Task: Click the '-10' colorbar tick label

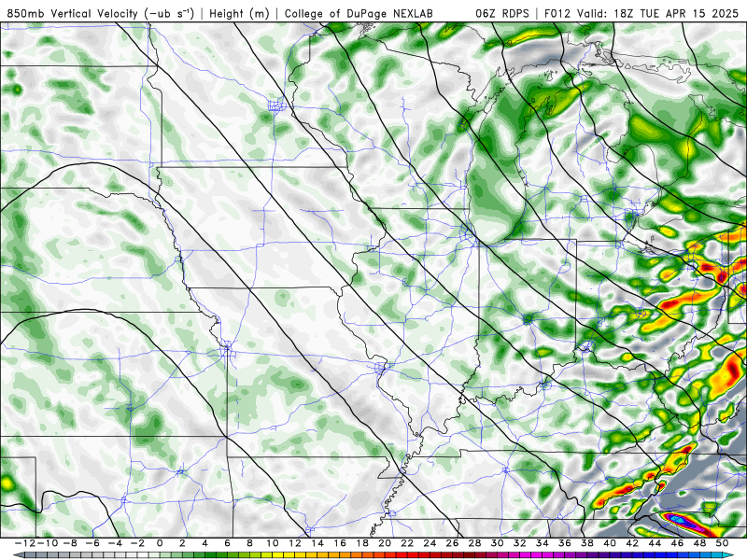Action: [46, 543]
